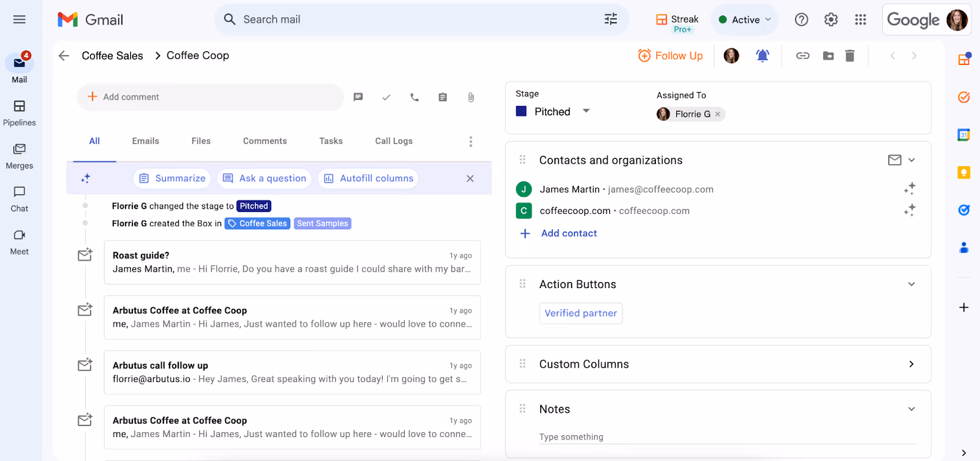Click the sparkle icon beside coffeecoop.com
The image size is (980, 461).
[x=910, y=210]
